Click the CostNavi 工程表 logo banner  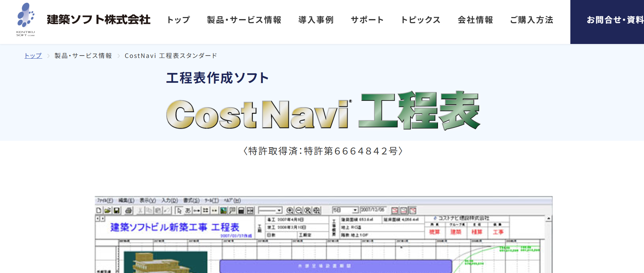click(323, 110)
